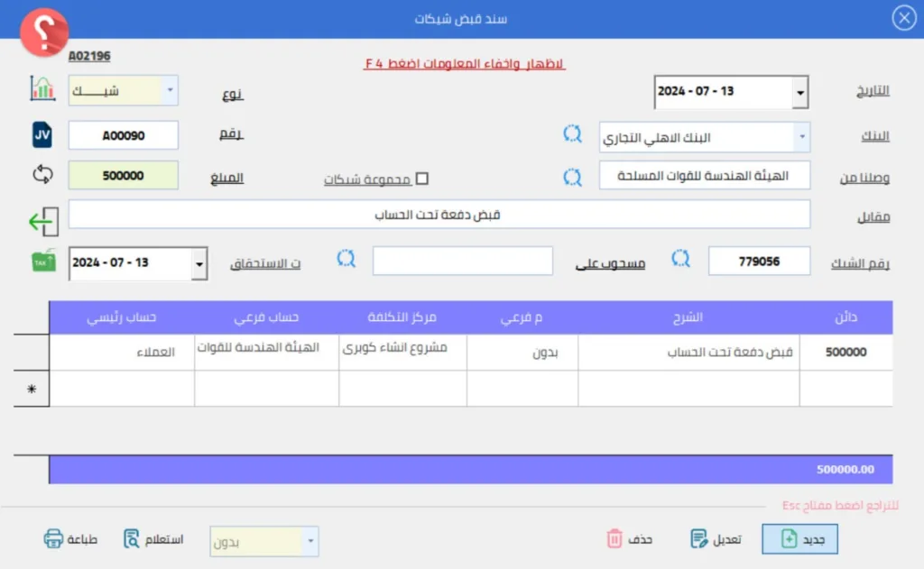Click the تعديل edit button
The height and width of the screenshot is (569, 924).
pyautogui.click(x=715, y=539)
